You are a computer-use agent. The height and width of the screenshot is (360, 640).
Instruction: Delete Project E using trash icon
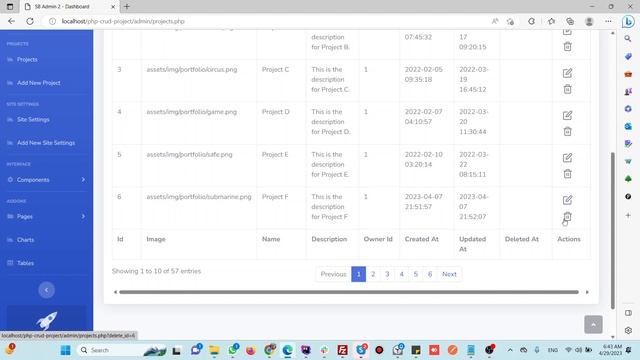pos(567,174)
